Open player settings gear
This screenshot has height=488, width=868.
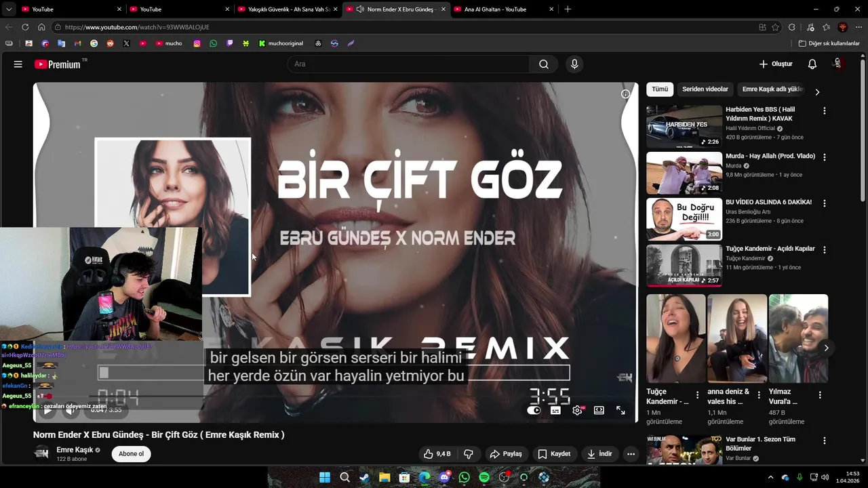[577, 410]
